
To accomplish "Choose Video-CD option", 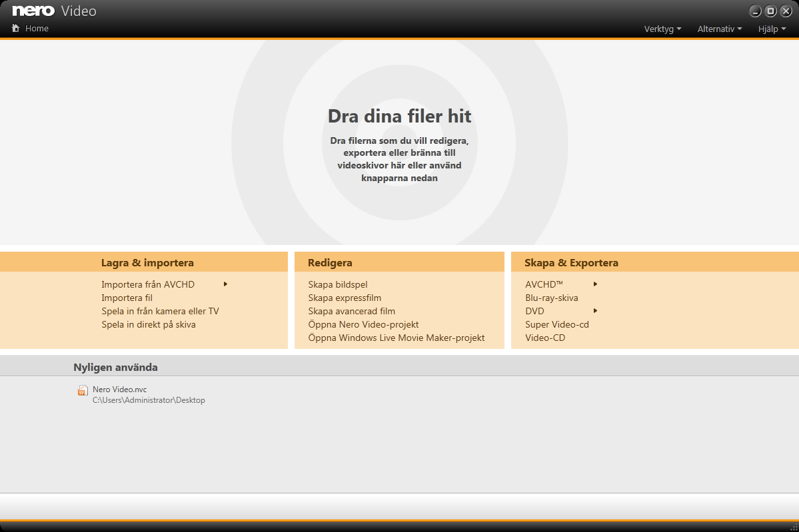I will pyautogui.click(x=545, y=338).
